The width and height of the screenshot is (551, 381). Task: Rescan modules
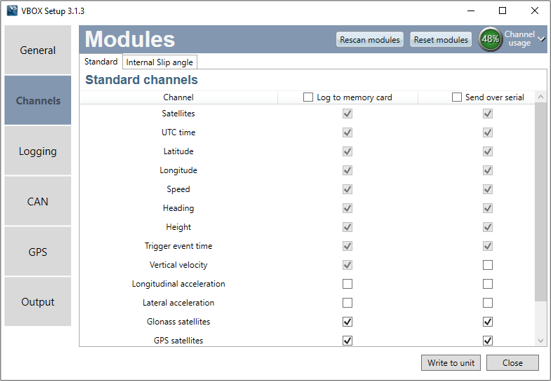click(x=370, y=40)
